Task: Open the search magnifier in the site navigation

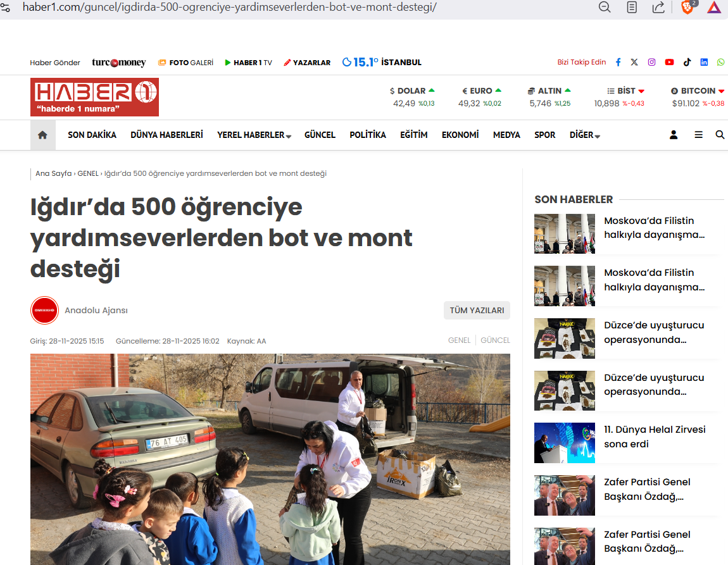Action: (x=720, y=135)
